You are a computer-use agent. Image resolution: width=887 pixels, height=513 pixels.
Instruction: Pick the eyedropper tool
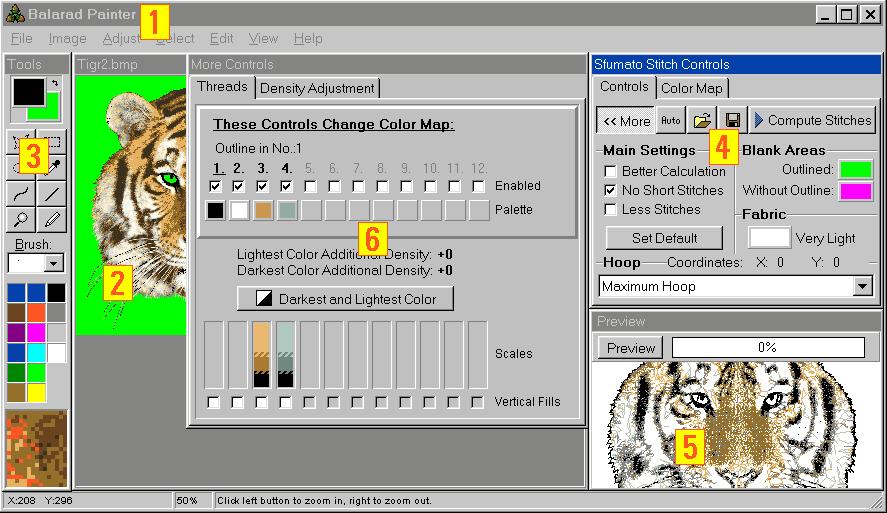tap(52, 166)
